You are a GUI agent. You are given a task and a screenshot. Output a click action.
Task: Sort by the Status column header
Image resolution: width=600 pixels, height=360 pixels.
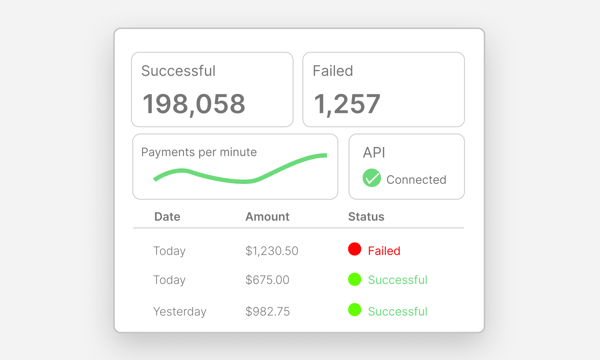pyautogui.click(x=366, y=217)
